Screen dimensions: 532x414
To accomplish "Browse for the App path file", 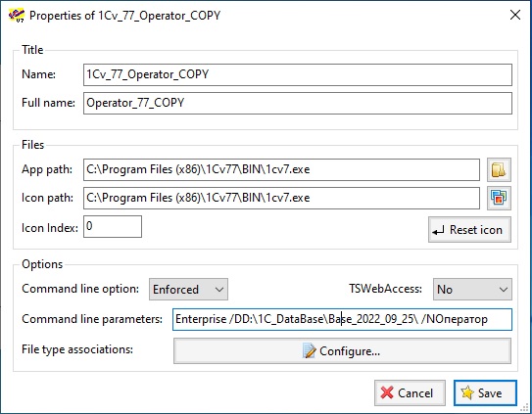I will pyautogui.click(x=499, y=169).
